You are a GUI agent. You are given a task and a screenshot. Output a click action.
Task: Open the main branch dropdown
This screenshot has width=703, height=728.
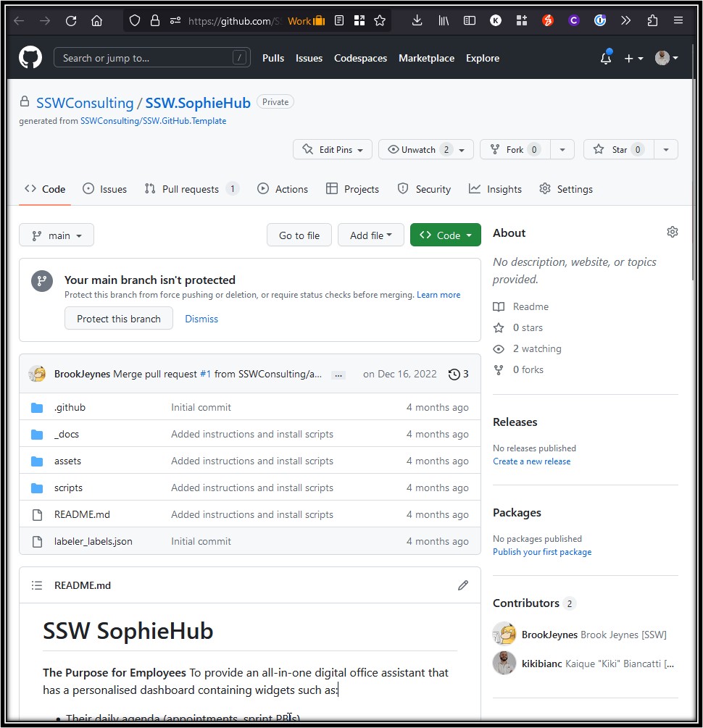point(57,235)
